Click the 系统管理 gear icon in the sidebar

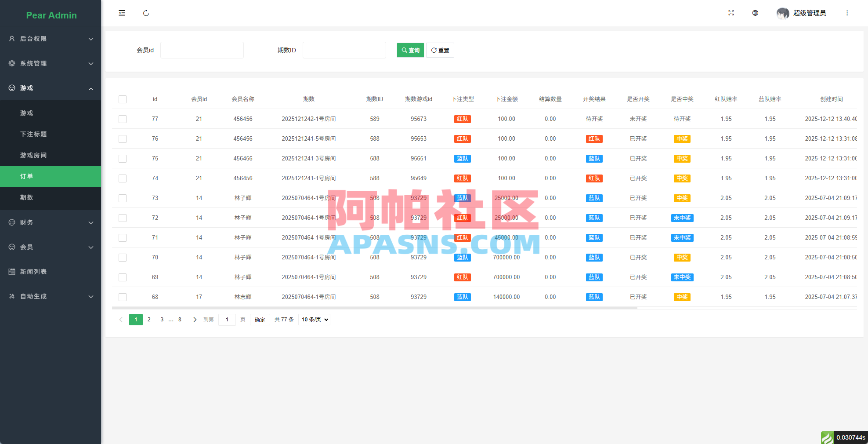[x=12, y=63]
